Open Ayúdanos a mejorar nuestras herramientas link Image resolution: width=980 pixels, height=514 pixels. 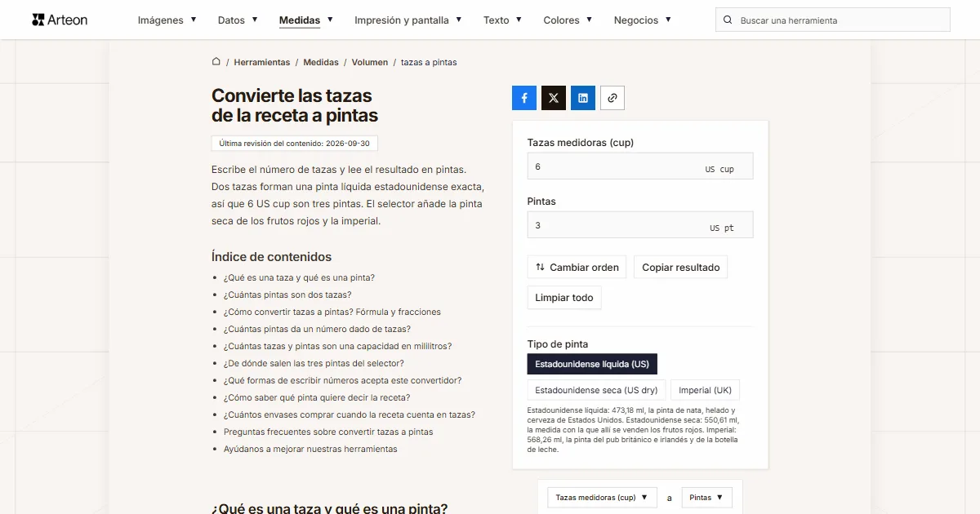click(310, 450)
